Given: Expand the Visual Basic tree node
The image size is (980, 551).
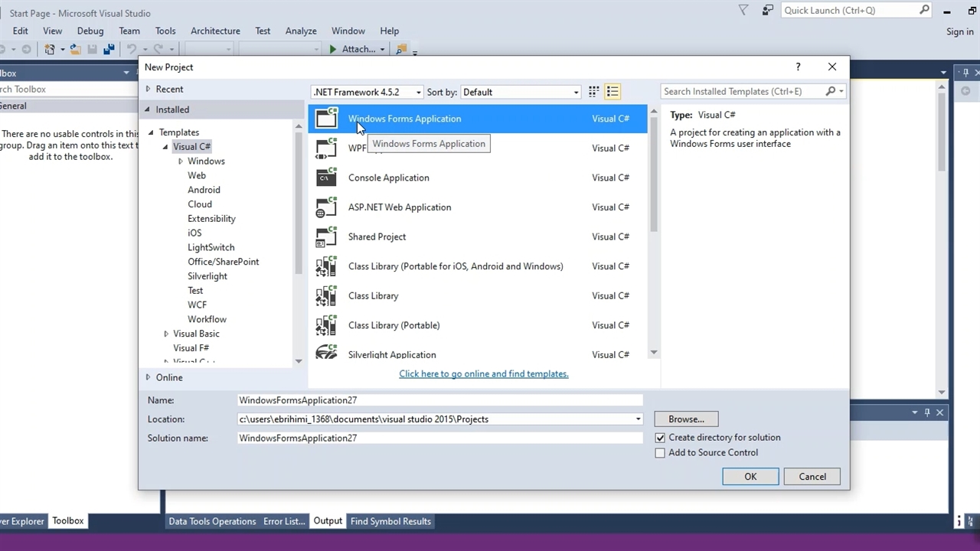Looking at the screenshot, I should (x=166, y=334).
